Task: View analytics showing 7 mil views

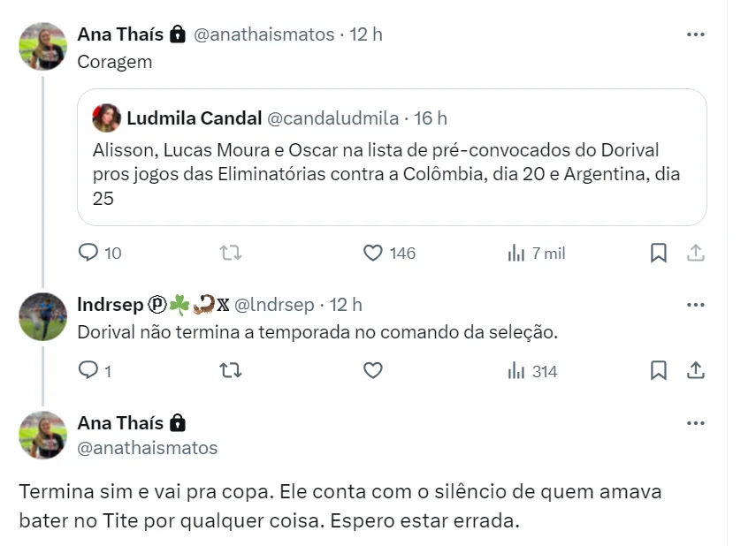Action: (517, 254)
